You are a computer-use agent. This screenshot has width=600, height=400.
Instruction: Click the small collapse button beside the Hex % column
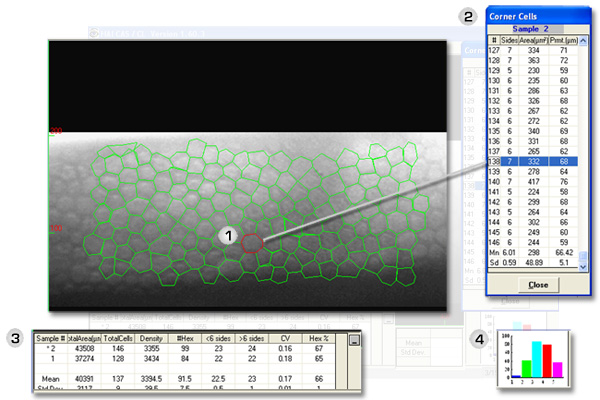(354, 340)
